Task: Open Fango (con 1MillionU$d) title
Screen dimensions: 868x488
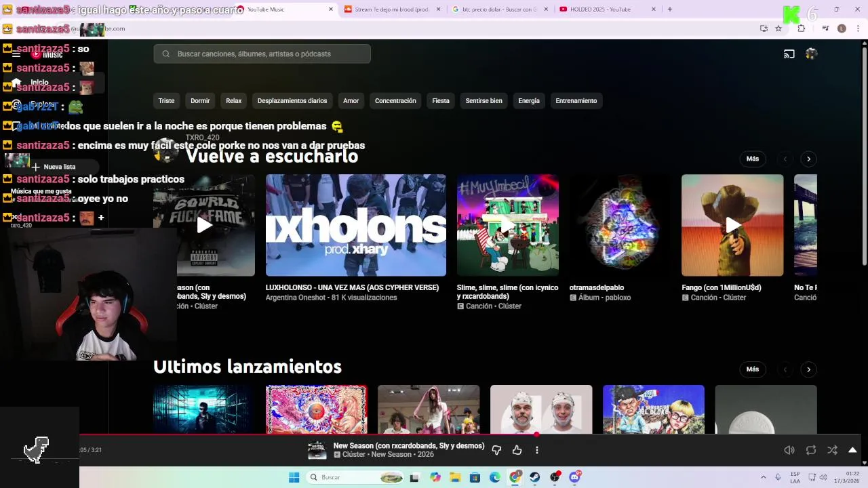Action: coord(722,287)
